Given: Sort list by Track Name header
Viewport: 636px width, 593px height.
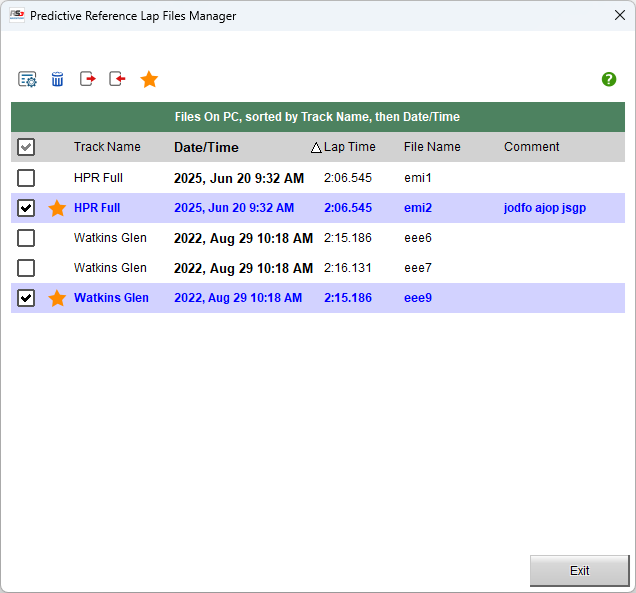Looking at the screenshot, I should [x=107, y=147].
